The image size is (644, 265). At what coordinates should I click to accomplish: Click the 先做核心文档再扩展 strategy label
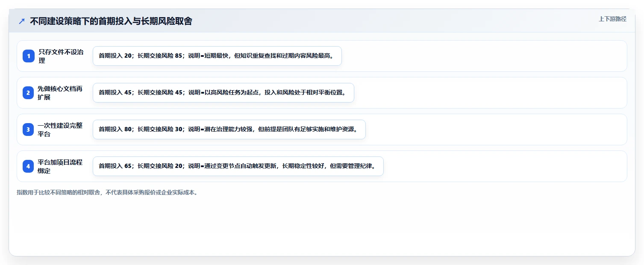(x=60, y=93)
